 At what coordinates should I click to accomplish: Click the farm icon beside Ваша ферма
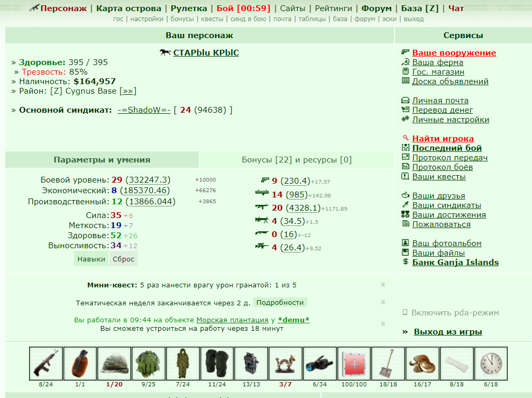click(405, 62)
